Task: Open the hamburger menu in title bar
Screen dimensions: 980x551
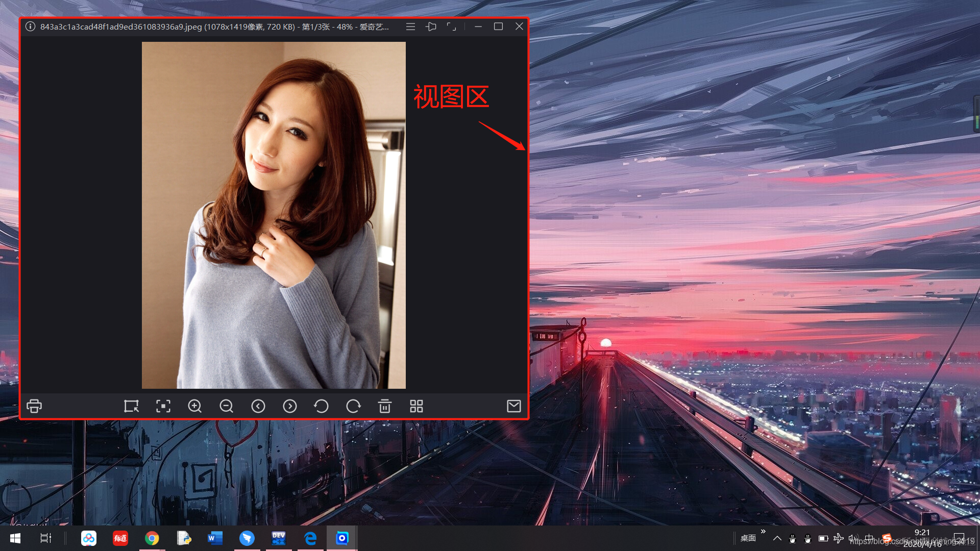Action: [x=410, y=27]
